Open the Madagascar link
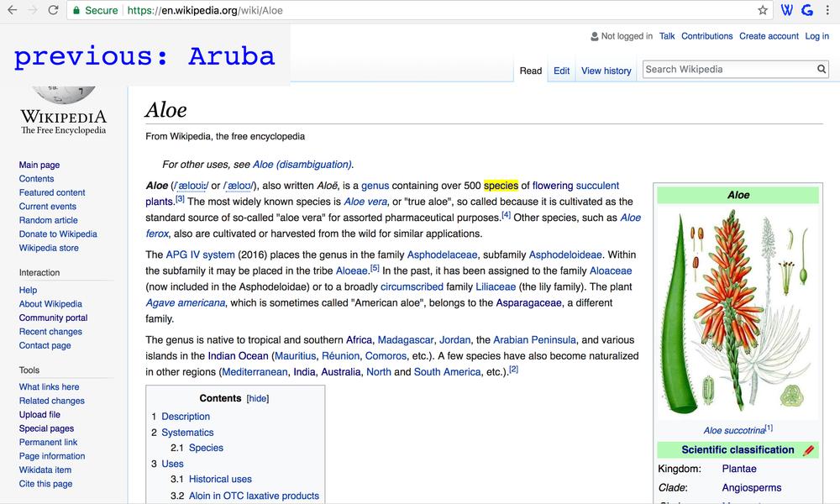Screen dimensions: 840x504 pyautogui.click(x=406, y=340)
